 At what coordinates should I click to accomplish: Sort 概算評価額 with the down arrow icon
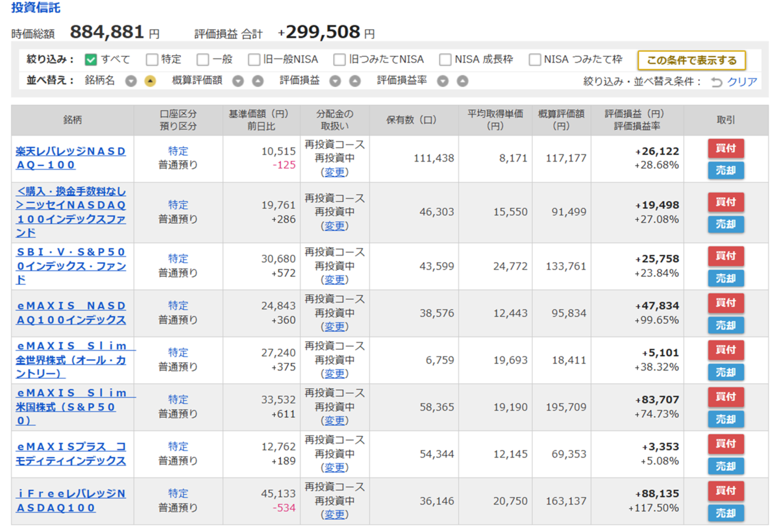click(238, 81)
